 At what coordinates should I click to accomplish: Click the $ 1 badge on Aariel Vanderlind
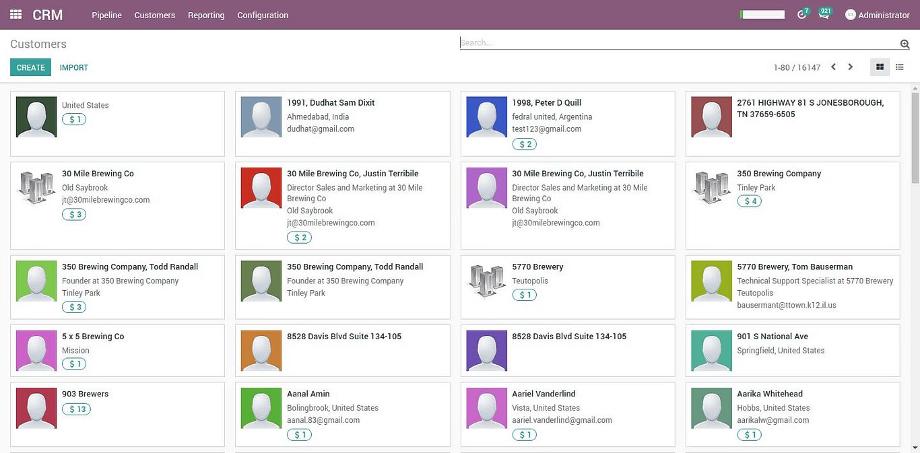(x=524, y=435)
